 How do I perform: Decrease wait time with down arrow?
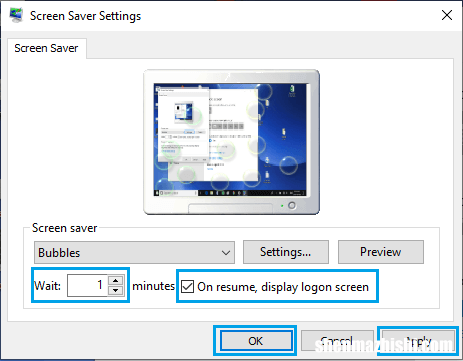pos(116,291)
